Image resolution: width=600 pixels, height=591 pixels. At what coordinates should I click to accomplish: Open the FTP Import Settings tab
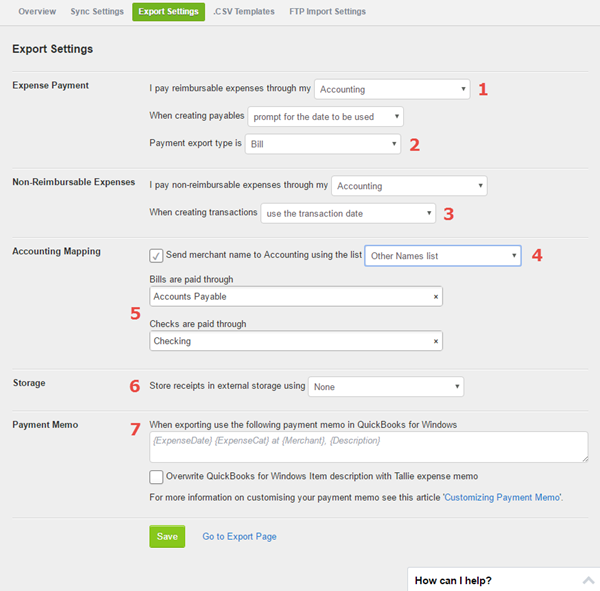(x=328, y=11)
